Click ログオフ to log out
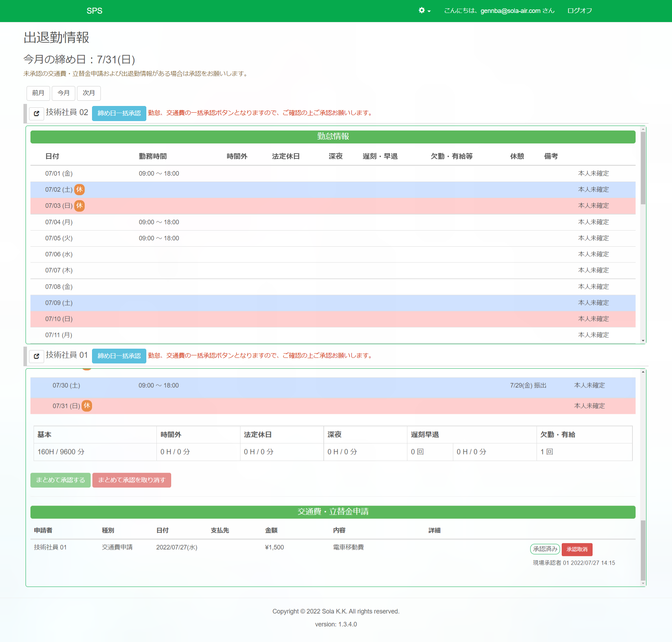672x642 pixels. point(580,11)
